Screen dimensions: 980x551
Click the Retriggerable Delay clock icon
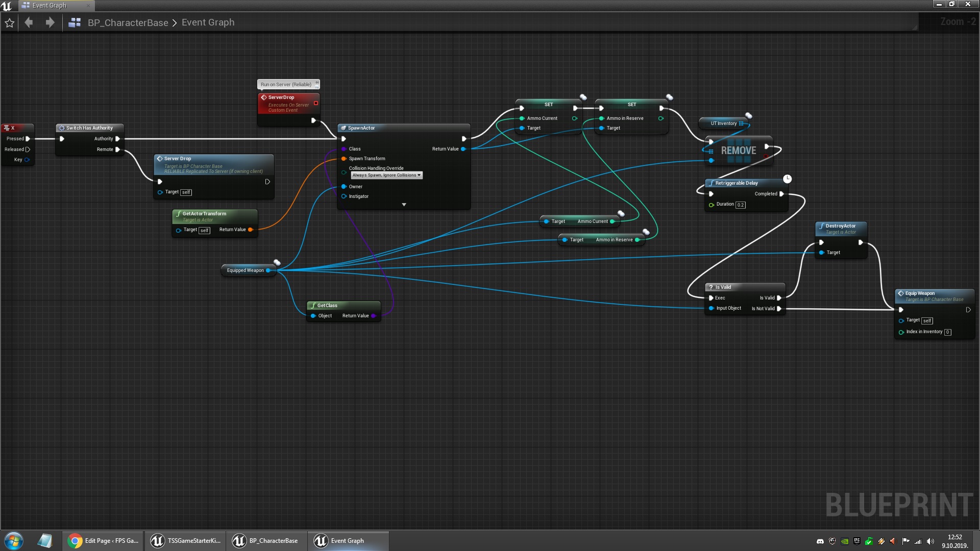pyautogui.click(x=787, y=179)
